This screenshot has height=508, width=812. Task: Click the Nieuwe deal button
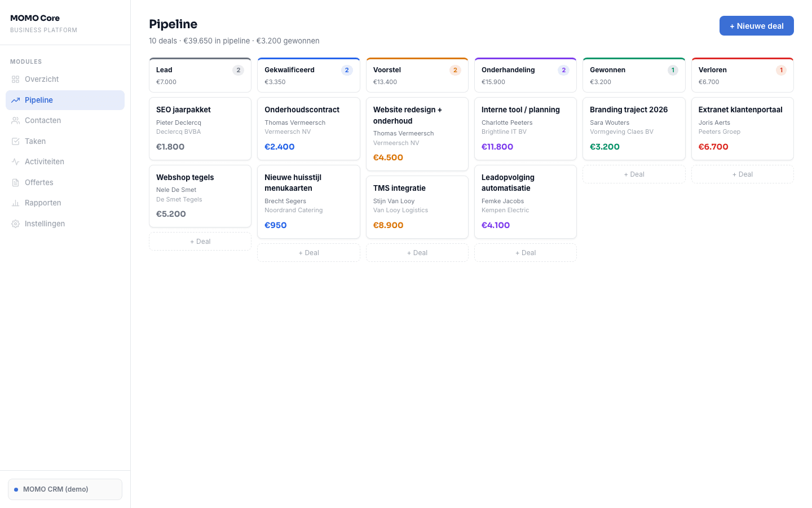tap(757, 25)
